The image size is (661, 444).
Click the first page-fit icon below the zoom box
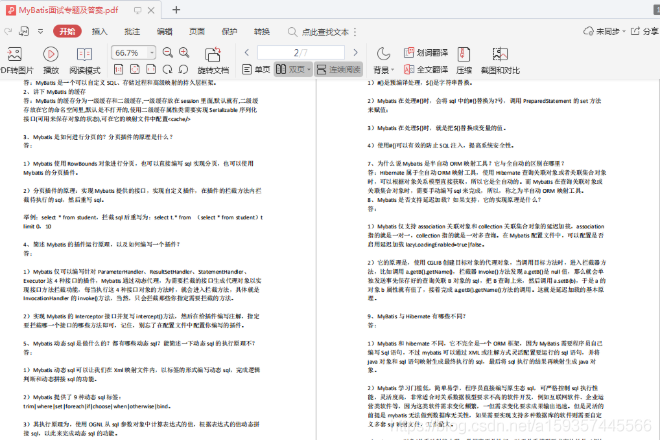[x=118, y=69]
